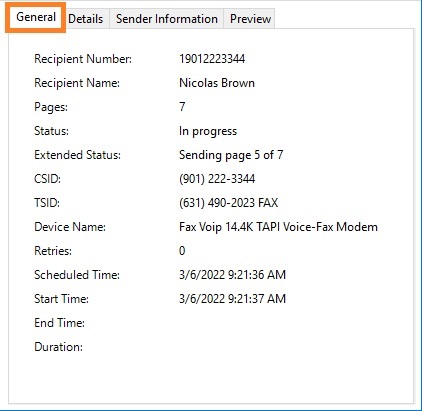Click the start time 9:21:37 AM value
This screenshot has height=411, width=422.
pyautogui.click(x=232, y=299)
